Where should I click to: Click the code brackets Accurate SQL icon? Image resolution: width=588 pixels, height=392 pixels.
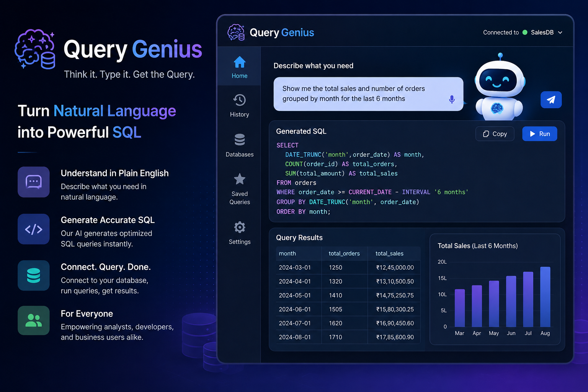click(34, 229)
